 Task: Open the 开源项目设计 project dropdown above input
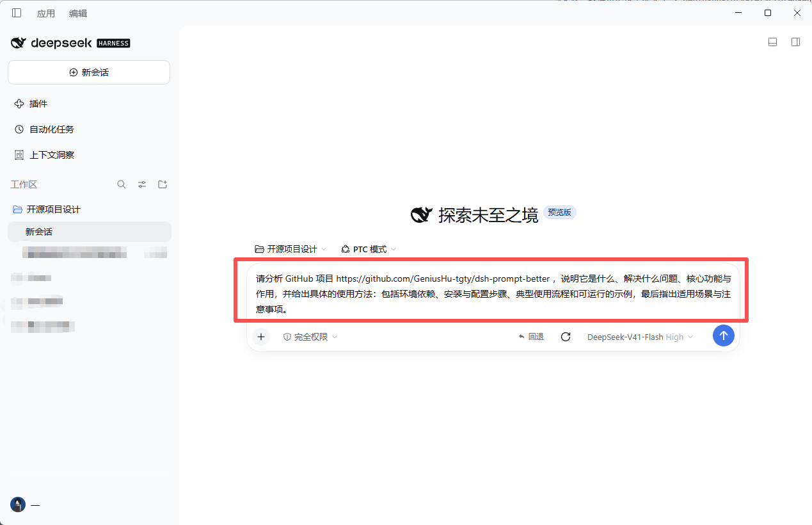tap(291, 249)
